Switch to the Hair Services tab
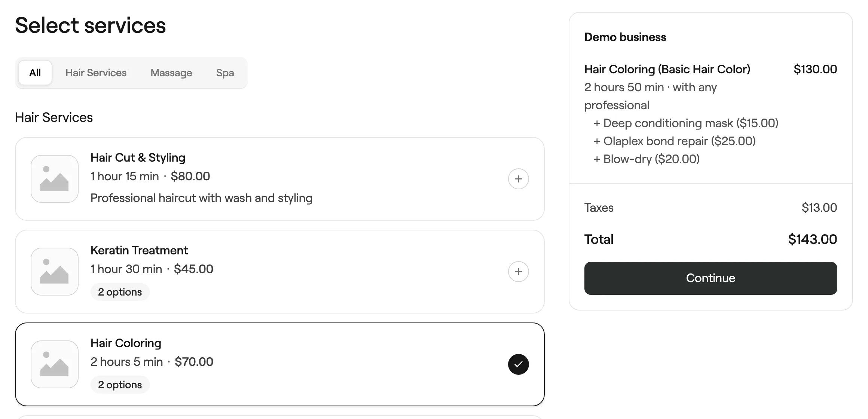Screen dimensions: 868x419 (x=96, y=73)
